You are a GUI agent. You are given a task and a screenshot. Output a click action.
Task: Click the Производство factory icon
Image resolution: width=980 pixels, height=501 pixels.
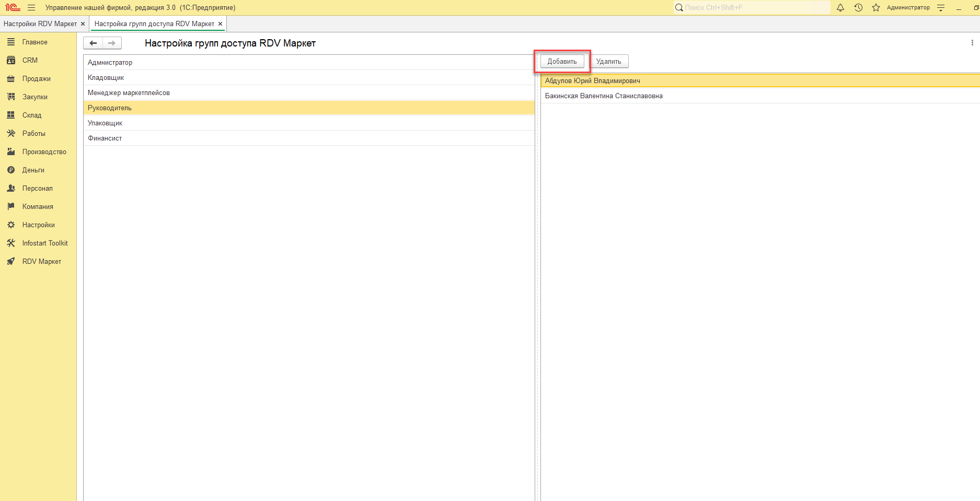point(11,152)
